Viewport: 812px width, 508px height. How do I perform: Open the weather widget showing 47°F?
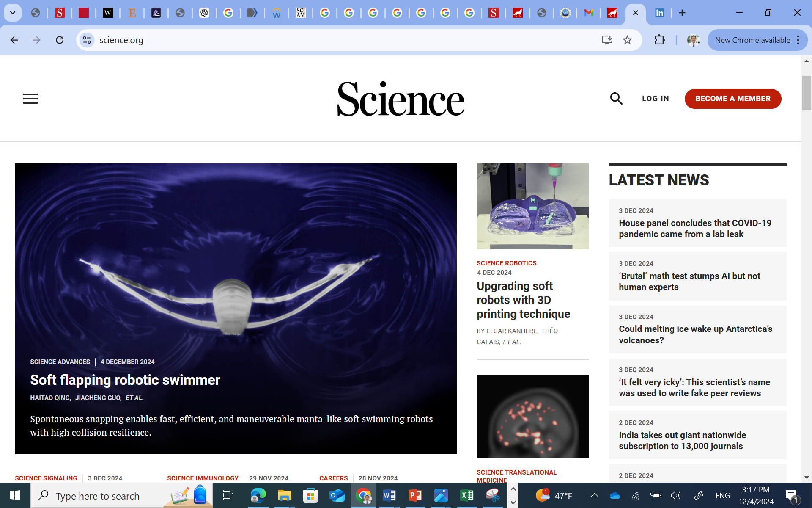click(x=554, y=495)
